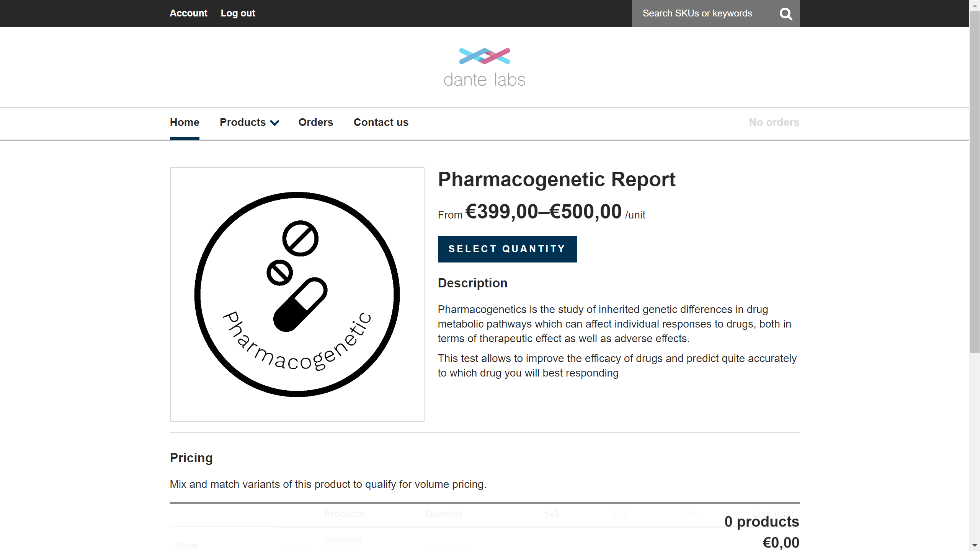Click the scrollbar down arrow
This screenshot has height=551, width=980.
click(975, 546)
